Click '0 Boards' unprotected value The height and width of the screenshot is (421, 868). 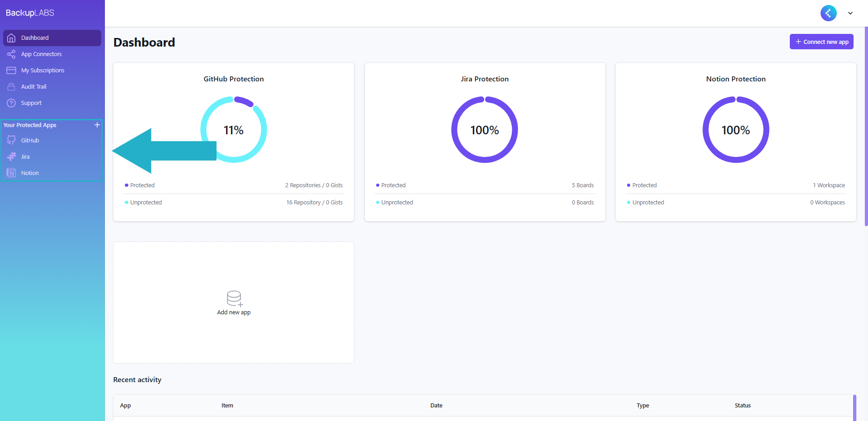583,203
